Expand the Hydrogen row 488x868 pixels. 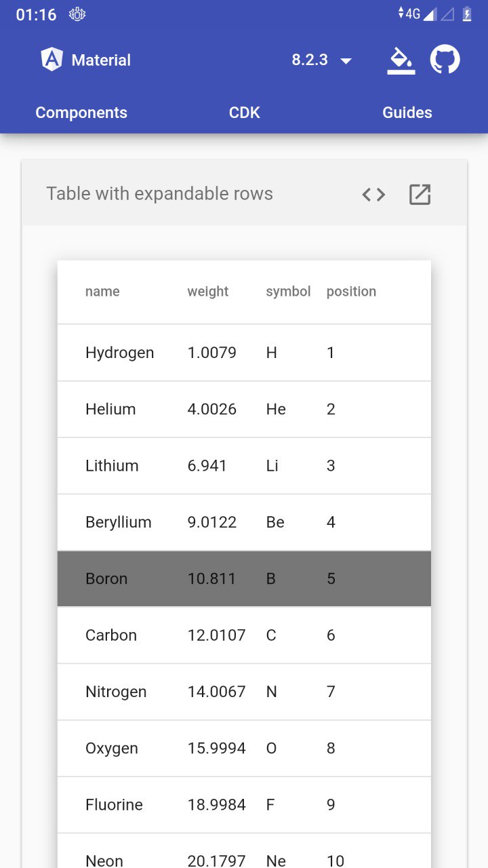[244, 353]
